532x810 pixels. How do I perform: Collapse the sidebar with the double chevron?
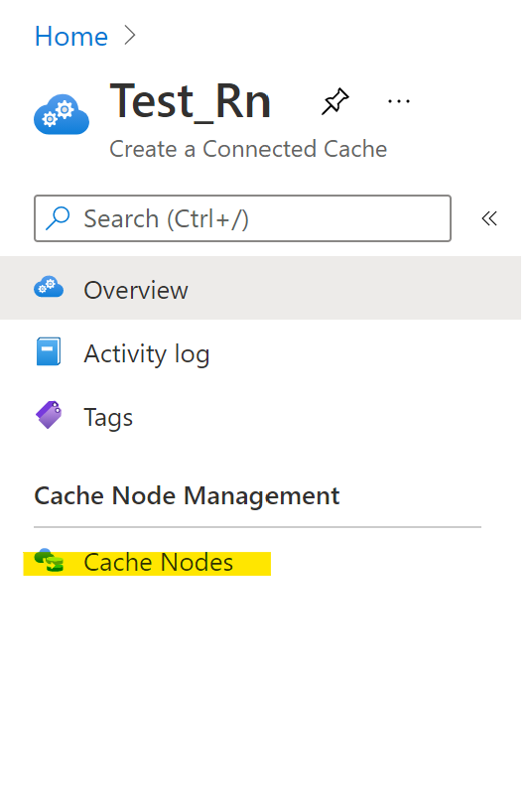[489, 218]
